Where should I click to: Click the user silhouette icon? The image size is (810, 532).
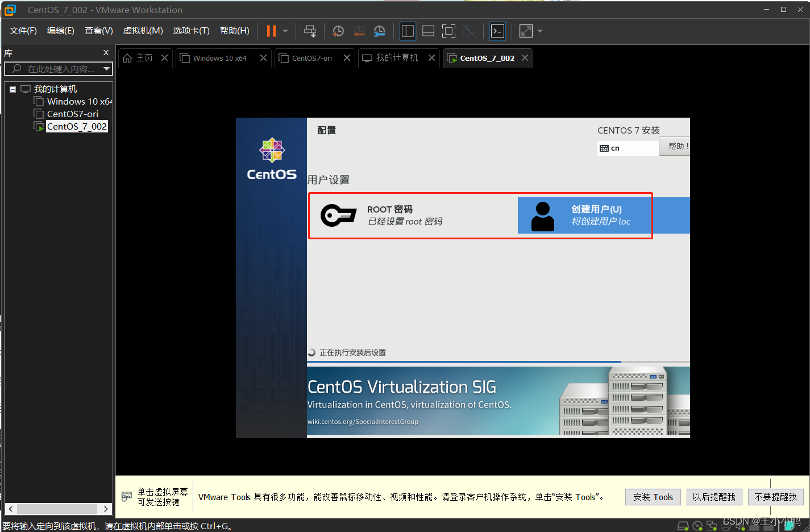pos(542,217)
